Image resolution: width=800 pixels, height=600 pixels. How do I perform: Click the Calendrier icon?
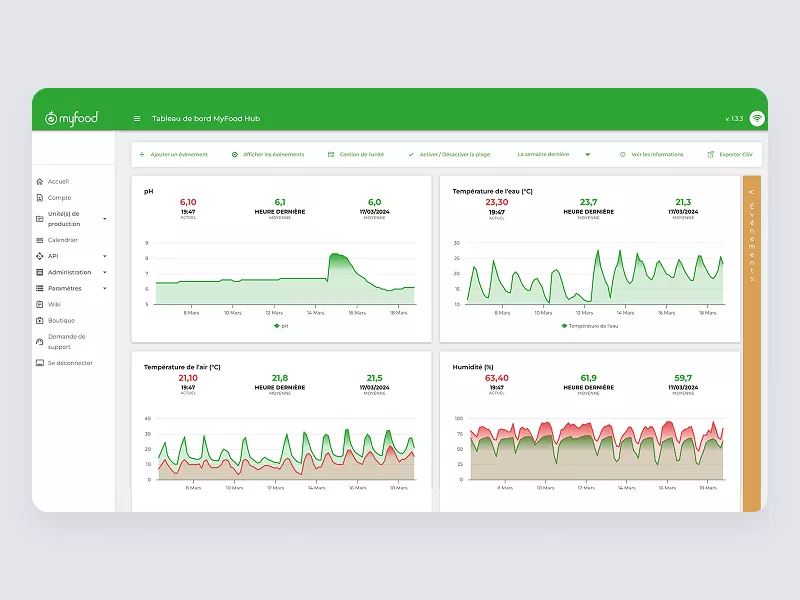[x=40, y=240]
